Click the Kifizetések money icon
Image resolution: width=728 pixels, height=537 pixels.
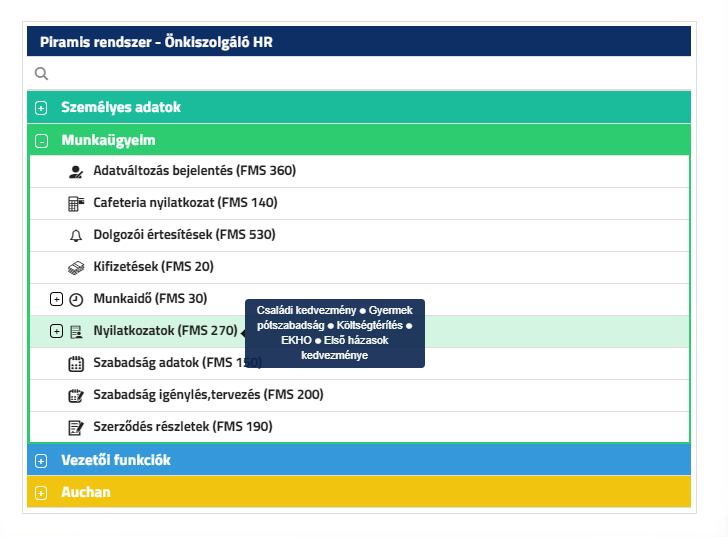point(76,267)
